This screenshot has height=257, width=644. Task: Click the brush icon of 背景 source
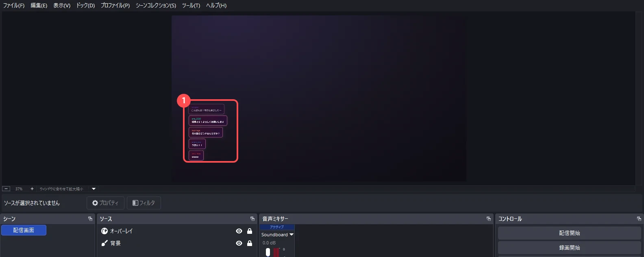tap(104, 243)
